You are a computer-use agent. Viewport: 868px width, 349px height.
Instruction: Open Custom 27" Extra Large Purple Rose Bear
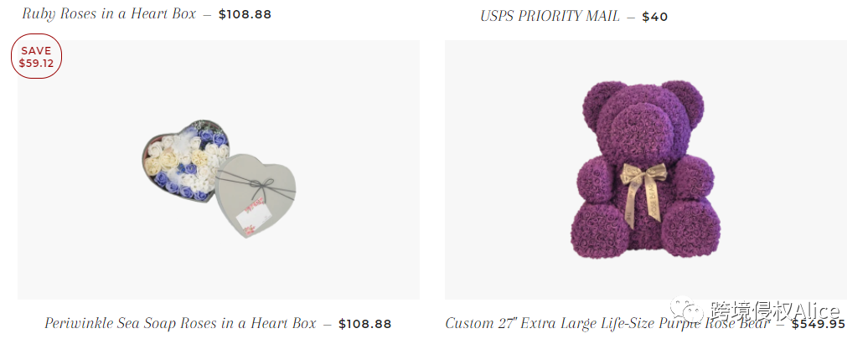607,324
